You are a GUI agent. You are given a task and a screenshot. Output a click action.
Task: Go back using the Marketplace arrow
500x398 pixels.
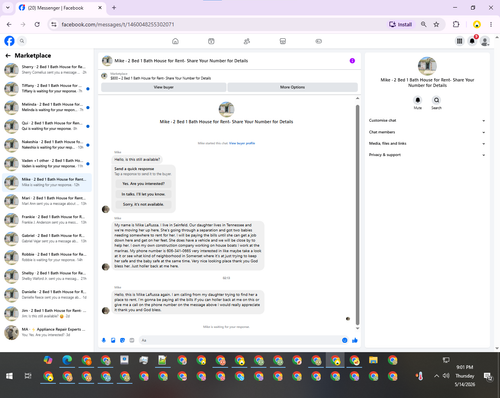coord(8,56)
